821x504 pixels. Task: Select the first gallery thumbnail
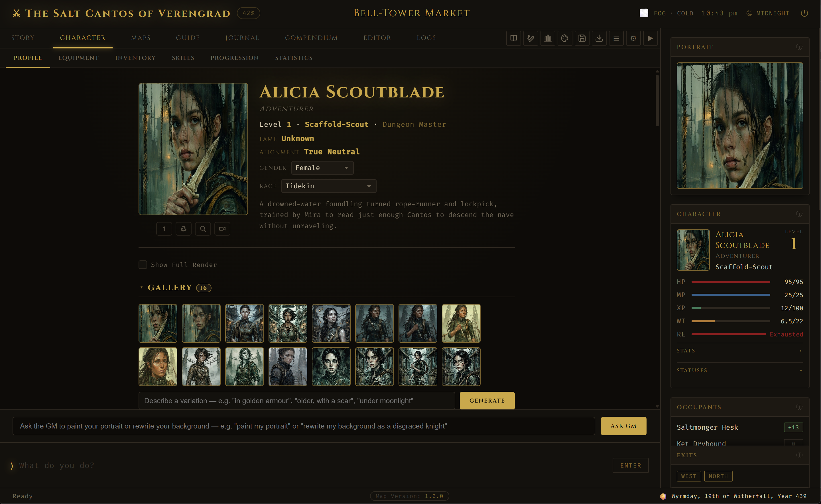click(158, 323)
